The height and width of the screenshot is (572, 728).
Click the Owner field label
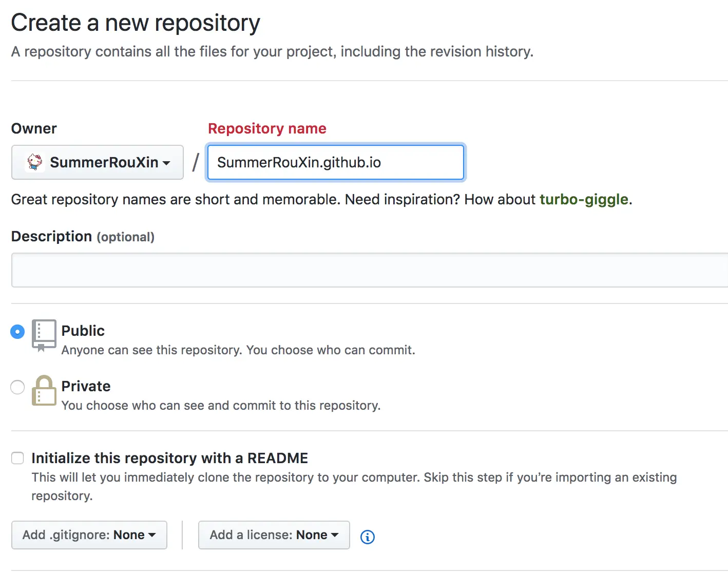(34, 128)
